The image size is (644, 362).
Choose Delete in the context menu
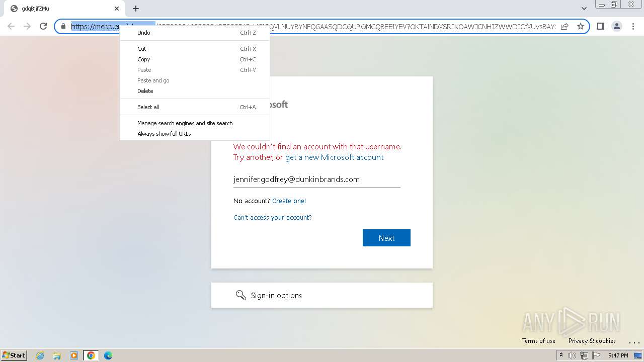pos(195,91)
